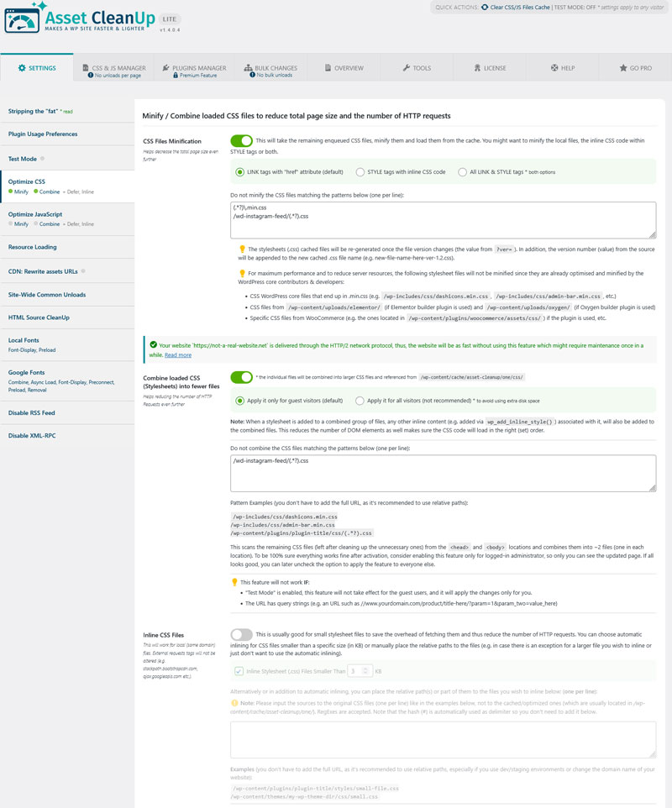Click the License award icon
The width and height of the screenshot is (672, 808).
point(477,68)
